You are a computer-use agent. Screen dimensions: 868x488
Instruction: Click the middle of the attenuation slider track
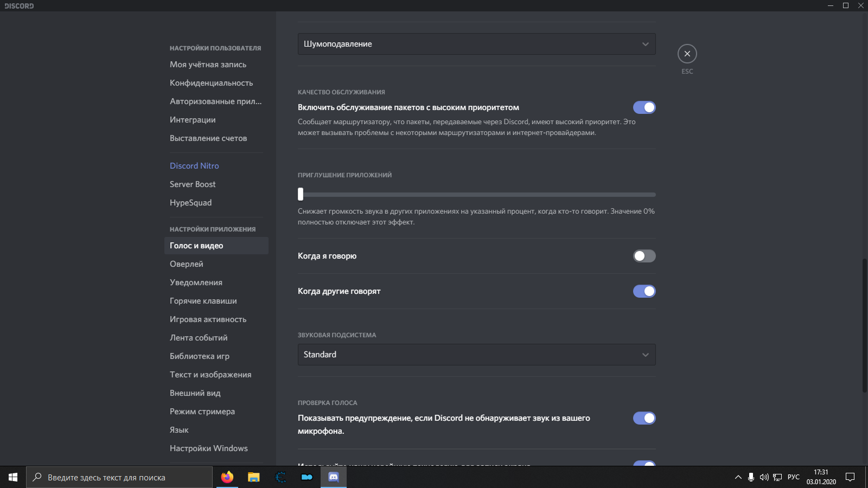point(477,194)
